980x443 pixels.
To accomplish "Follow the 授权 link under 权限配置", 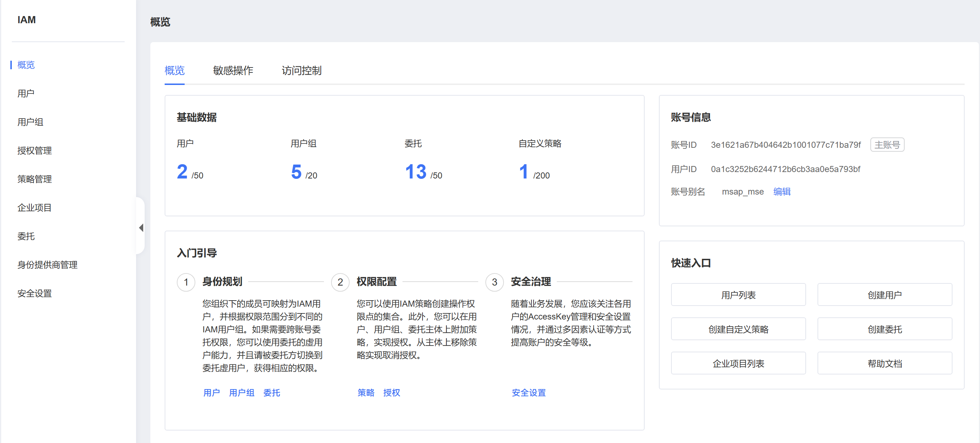I will (x=391, y=393).
